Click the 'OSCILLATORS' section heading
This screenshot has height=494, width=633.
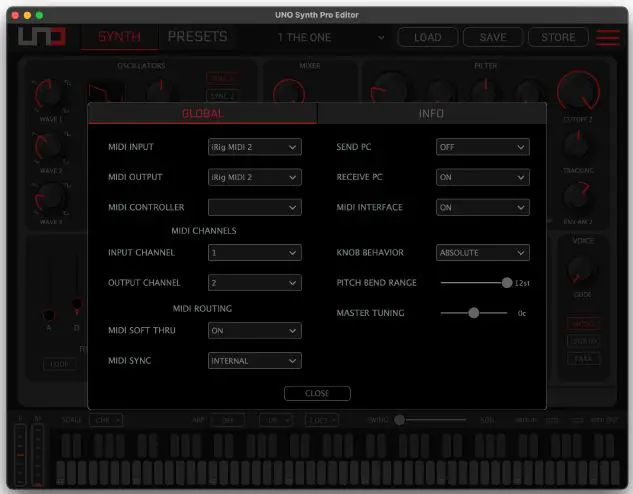pos(141,66)
